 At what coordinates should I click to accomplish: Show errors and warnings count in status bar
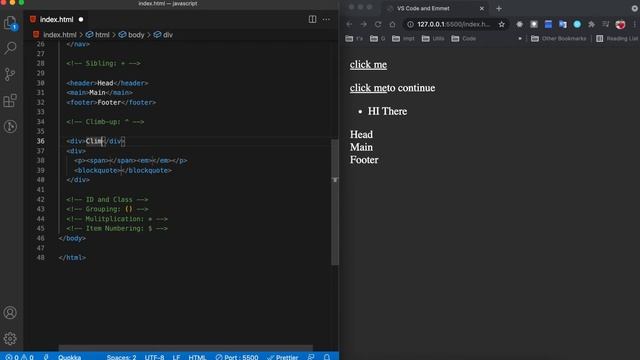click(19, 357)
